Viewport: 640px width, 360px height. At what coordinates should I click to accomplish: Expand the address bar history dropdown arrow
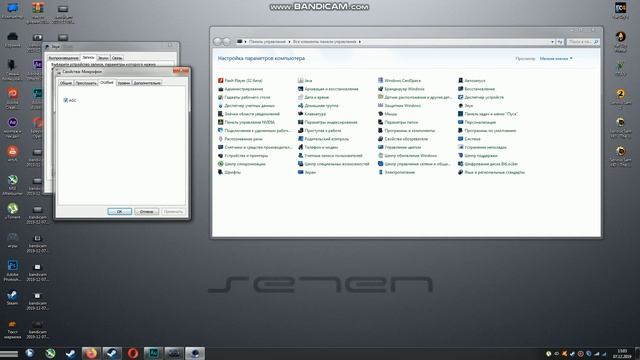552,42
